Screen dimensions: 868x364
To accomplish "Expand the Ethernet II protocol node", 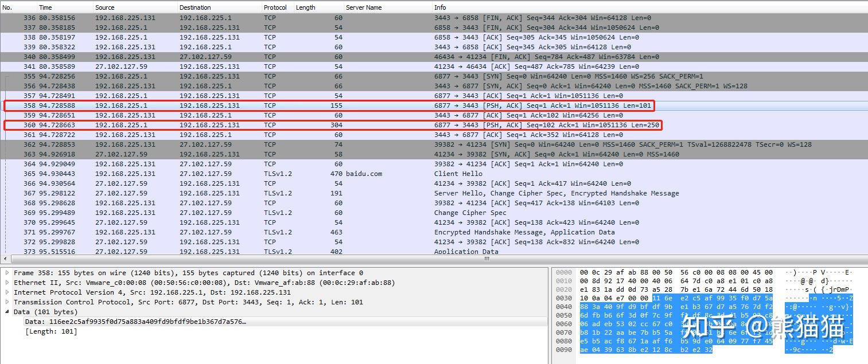I will pyautogui.click(x=6, y=282).
